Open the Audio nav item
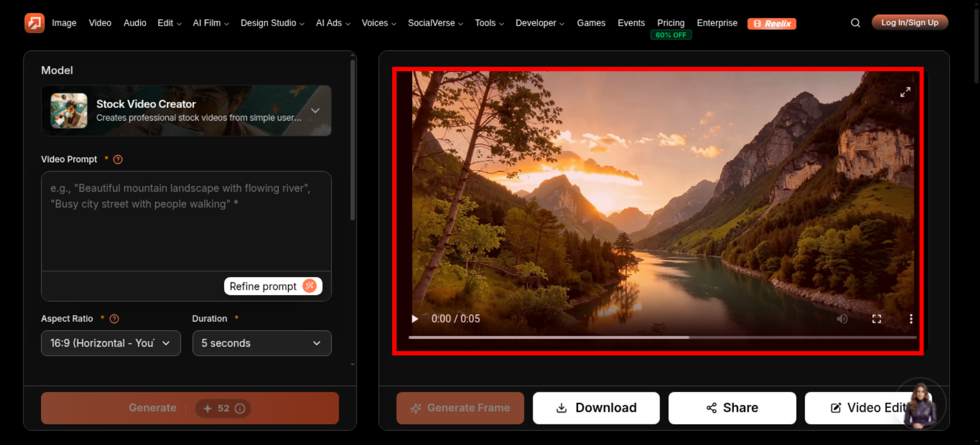 point(135,23)
